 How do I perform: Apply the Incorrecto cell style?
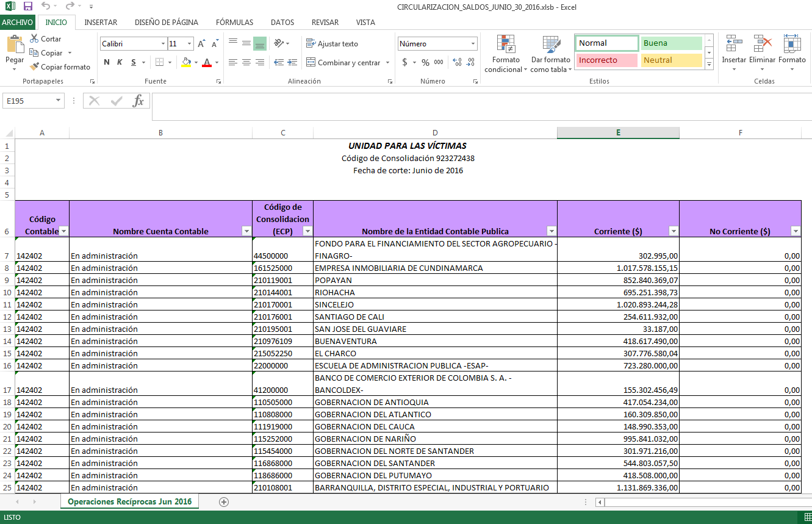(x=606, y=60)
